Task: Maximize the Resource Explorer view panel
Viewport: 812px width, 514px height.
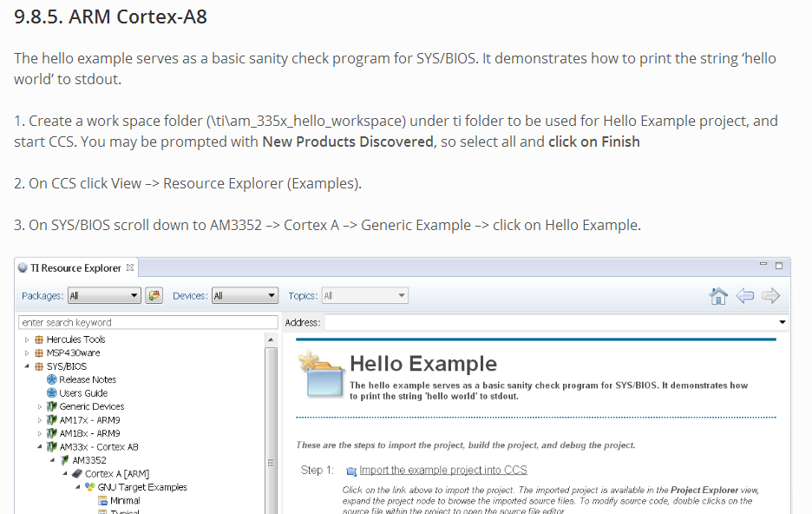Action: pos(779,266)
